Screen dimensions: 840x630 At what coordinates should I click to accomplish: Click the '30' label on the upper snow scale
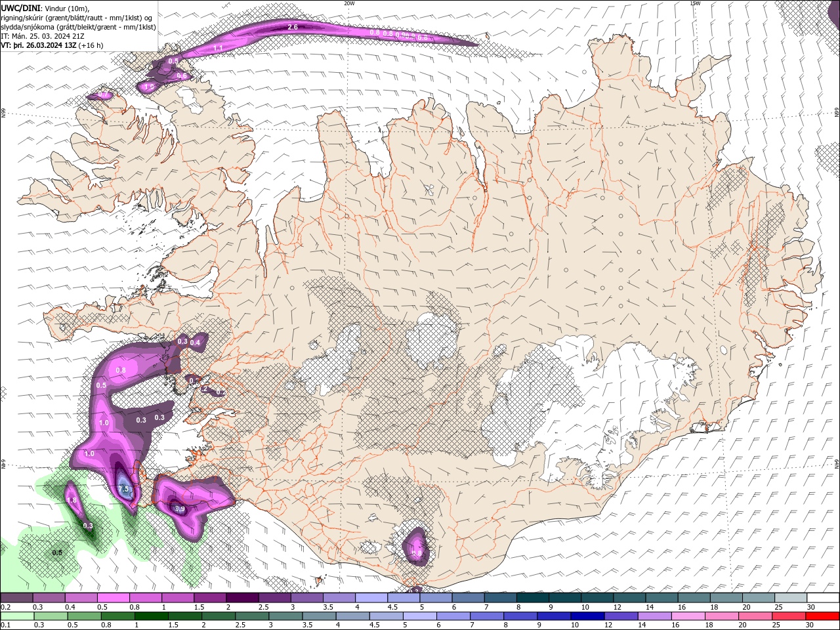click(811, 607)
